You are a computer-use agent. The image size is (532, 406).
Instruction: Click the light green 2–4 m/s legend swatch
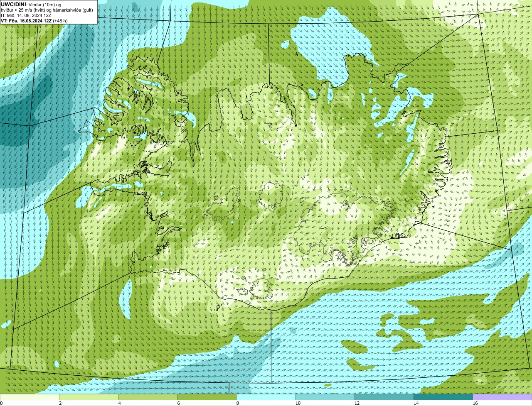tap(89, 397)
